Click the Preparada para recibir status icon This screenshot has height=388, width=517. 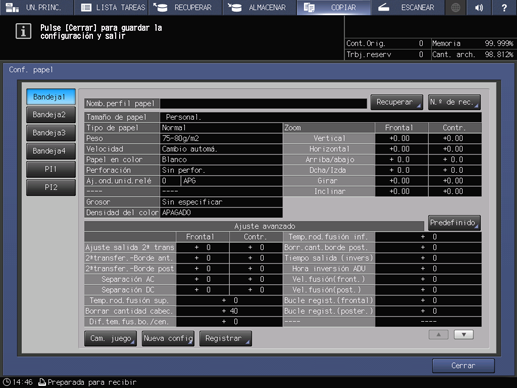click(42, 382)
